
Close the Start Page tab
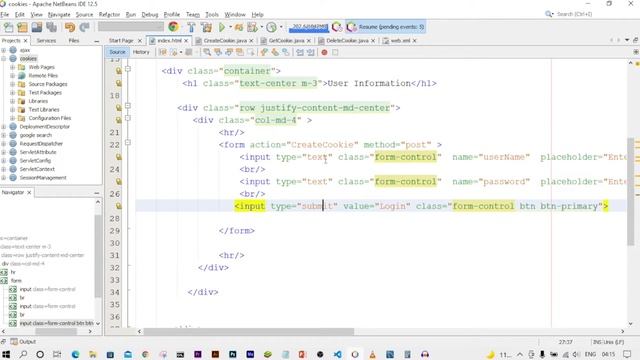tap(140, 41)
